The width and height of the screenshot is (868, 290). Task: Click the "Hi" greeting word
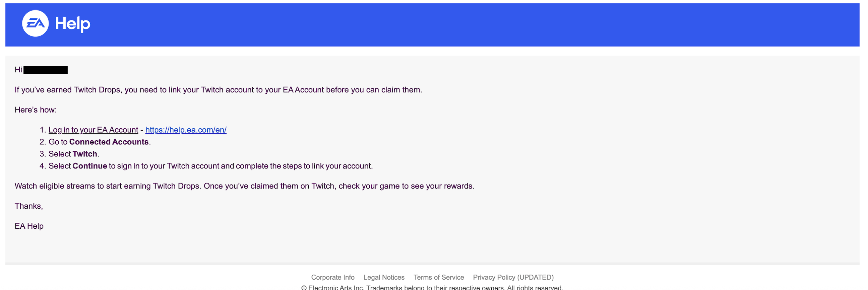pos(18,70)
